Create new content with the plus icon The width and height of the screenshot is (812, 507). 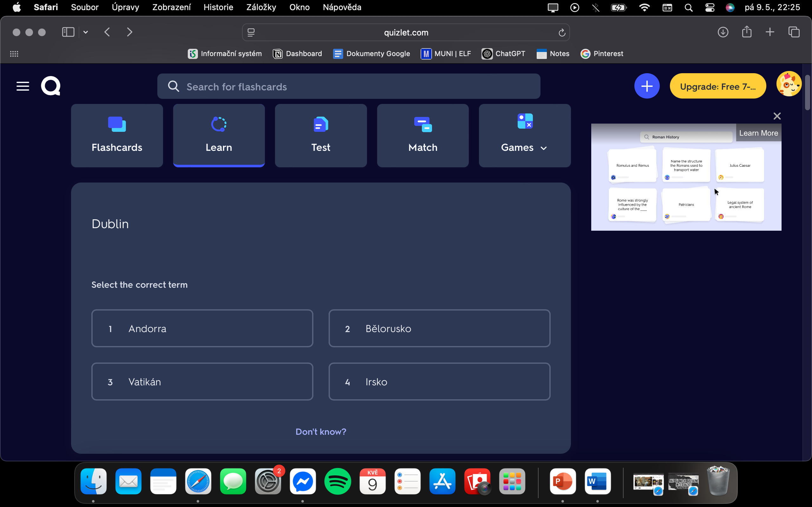click(x=646, y=86)
